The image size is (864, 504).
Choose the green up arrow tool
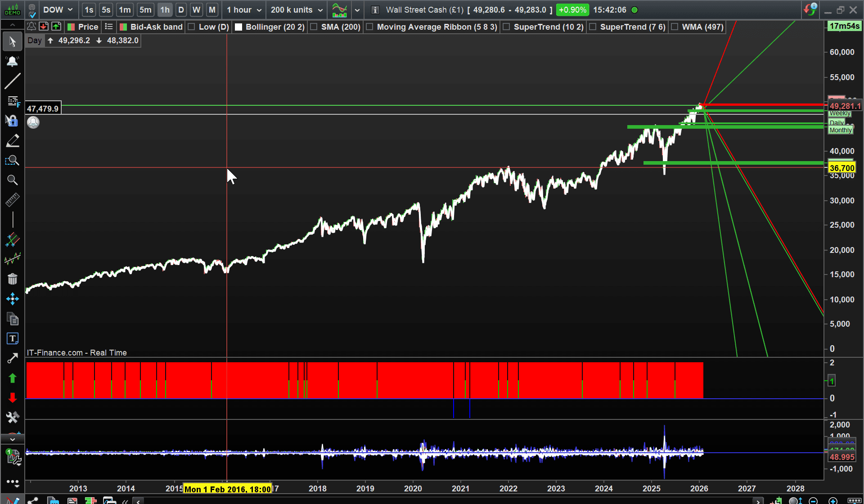(x=12, y=378)
